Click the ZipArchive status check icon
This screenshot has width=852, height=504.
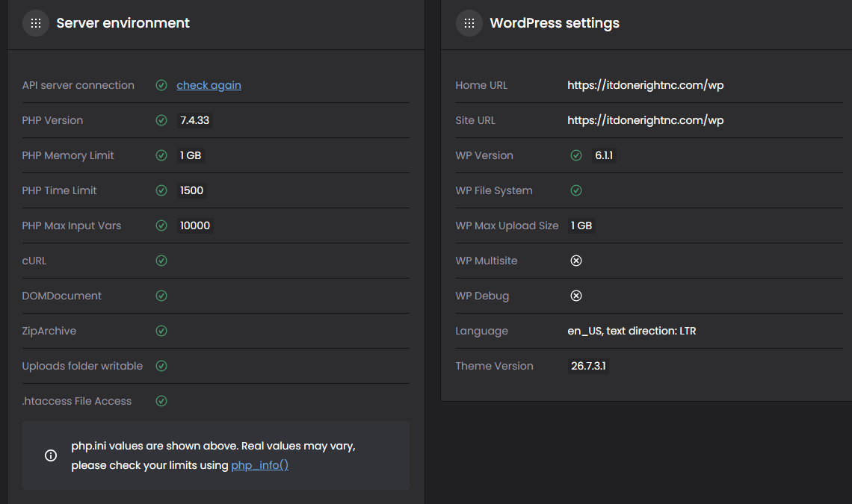pyautogui.click(x=161, y=331)
